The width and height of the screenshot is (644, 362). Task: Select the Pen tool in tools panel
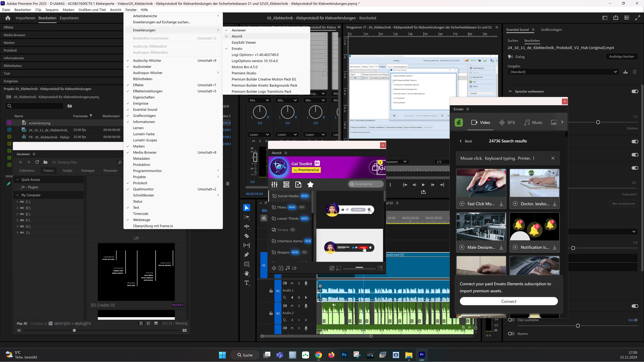[247, 255]
